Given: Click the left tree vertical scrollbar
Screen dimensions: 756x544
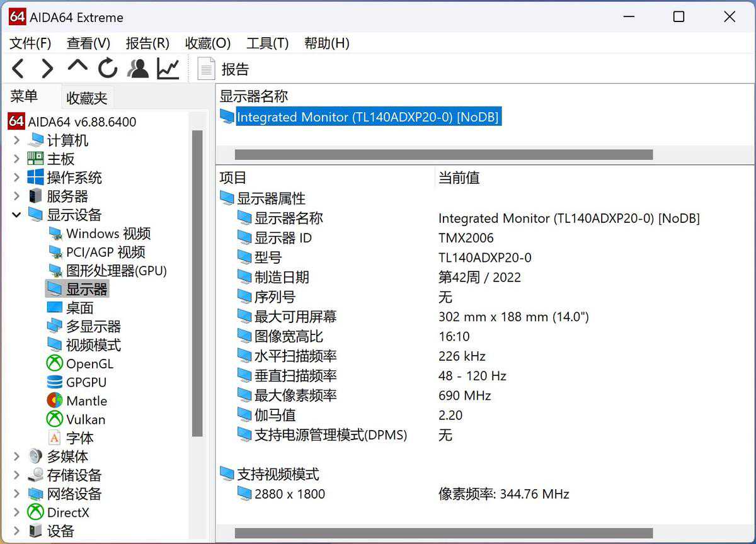Looking at the screenshot, I should pyautogui.click(x=197, y=283).
